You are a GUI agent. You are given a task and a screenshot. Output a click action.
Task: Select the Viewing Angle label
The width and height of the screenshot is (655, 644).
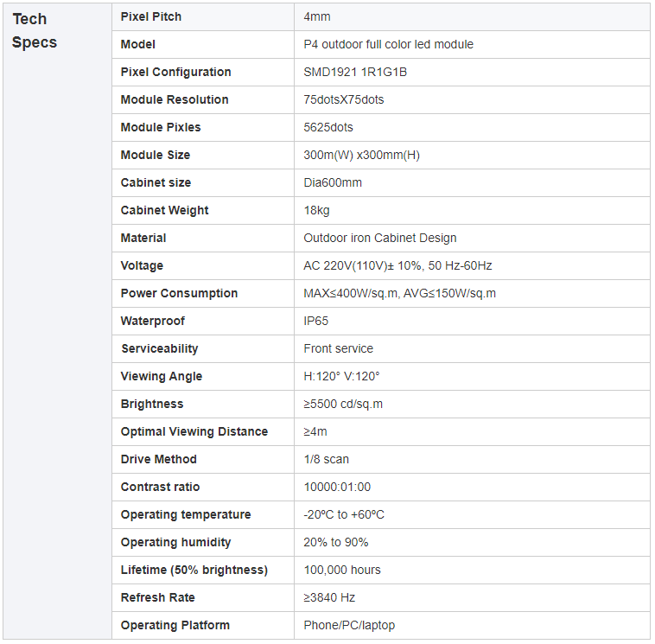coord(162,376)
